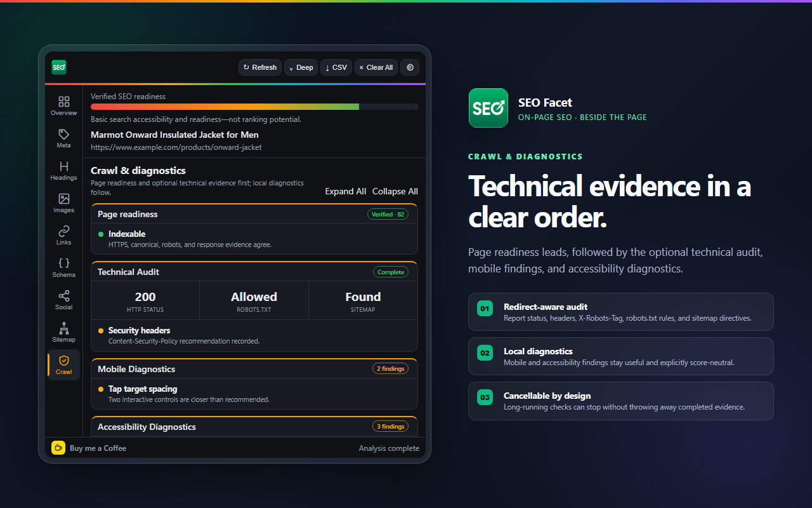The height and width of the screenshot is (508, 812).
Task: Click the Complete status badge
Action: (x=391, y=272)
